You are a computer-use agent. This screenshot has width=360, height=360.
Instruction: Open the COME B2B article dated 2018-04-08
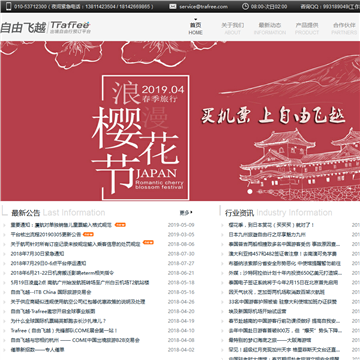[x=75, y=340]
